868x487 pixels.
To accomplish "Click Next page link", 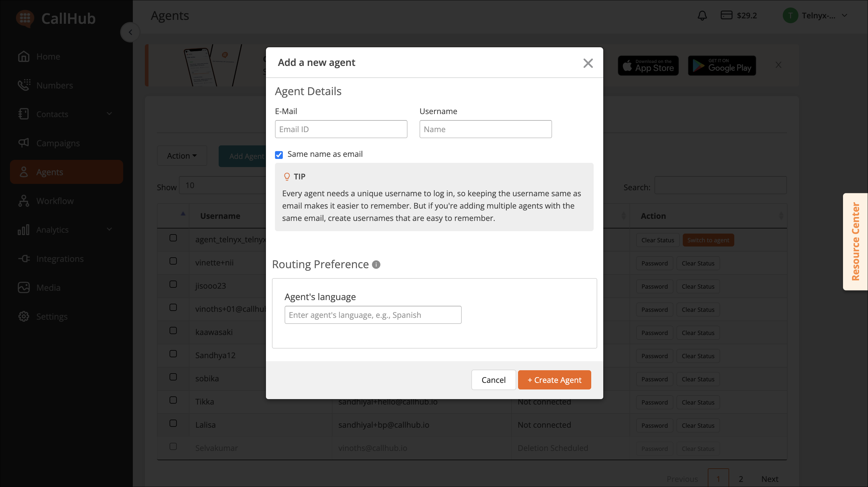I will pyautogui.click(x=770, y=479).
